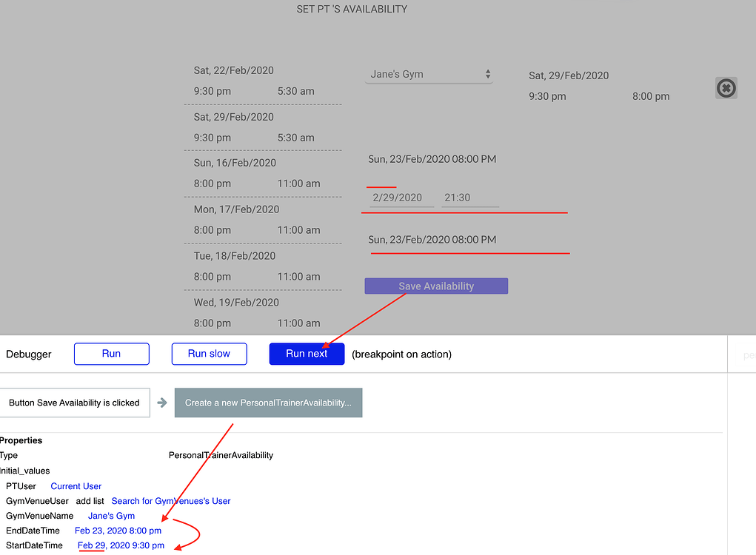This screenshot has height=555, width=756.
Task: Expand the Initial_values property group
Action: click(25, 470)
